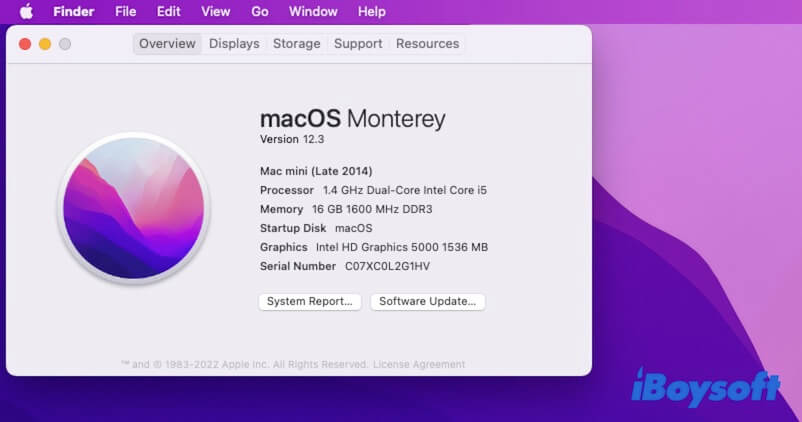
Task: Click the Mac mini (Late 2014) text
Action: 316,171
